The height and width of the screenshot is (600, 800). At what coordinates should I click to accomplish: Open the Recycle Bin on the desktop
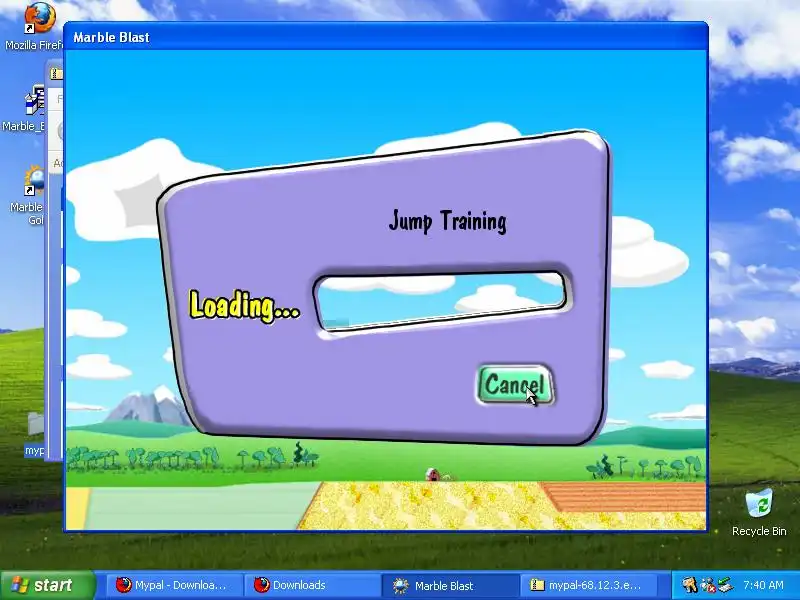[x=759, y=512]
